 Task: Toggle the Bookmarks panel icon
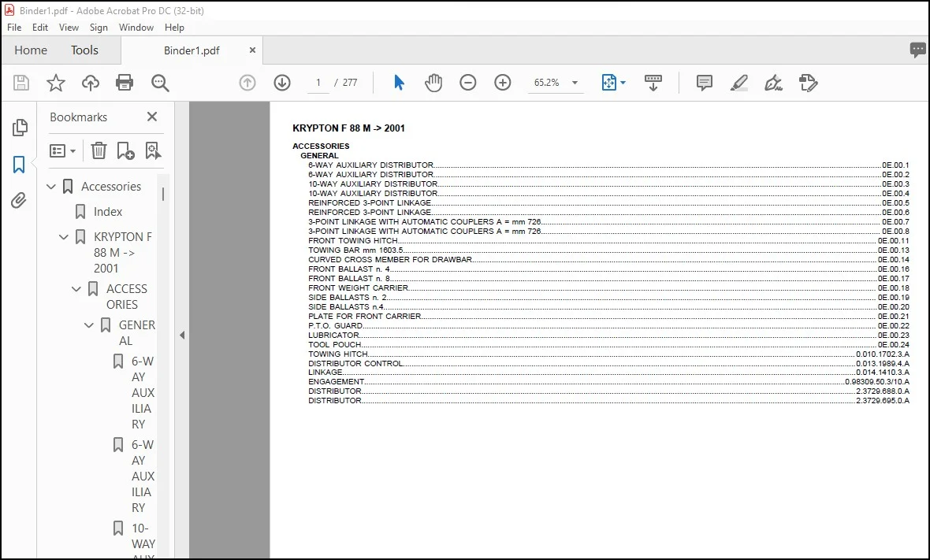(19, 164)
